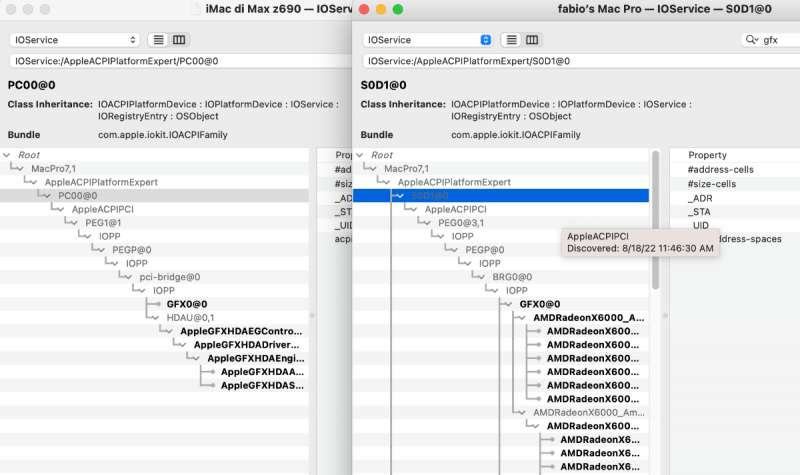Viewport: 800px width, 475px height.
Task: Click path field showing S0D1@0 path
Action: (x=581, y=61)
